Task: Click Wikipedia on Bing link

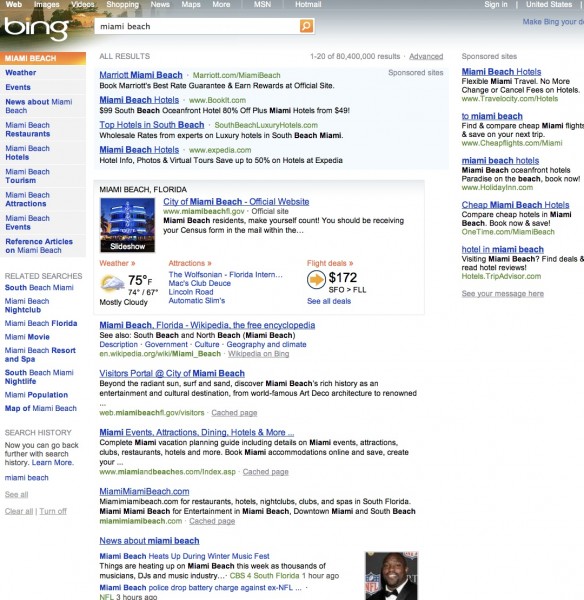Action: pyautogui.click(x=258, y=354)
